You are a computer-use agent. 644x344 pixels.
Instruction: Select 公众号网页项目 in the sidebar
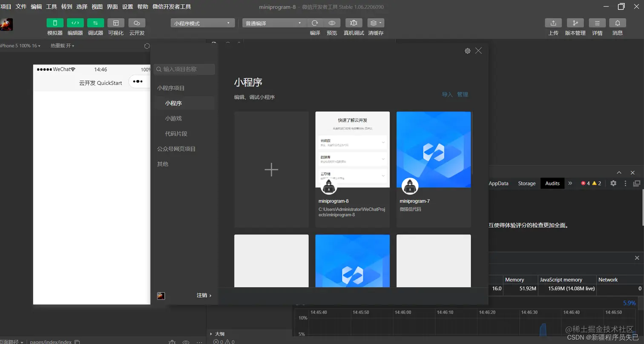point(176,149)
